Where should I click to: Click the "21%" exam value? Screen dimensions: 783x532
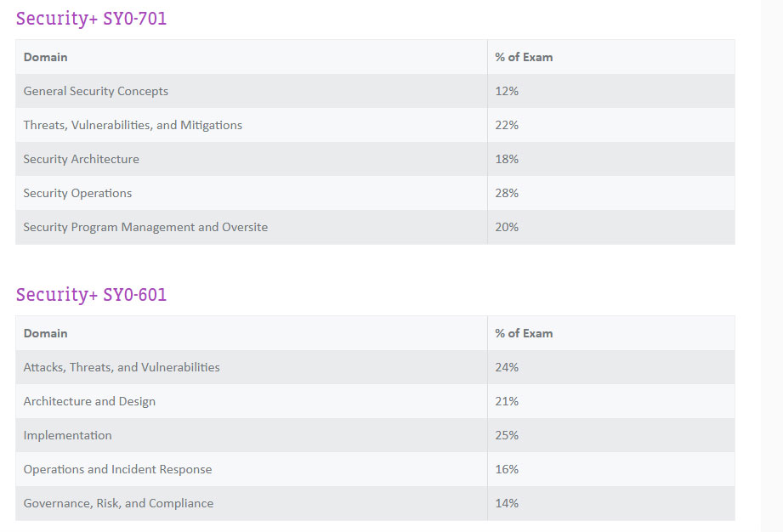tap(507, 401)
